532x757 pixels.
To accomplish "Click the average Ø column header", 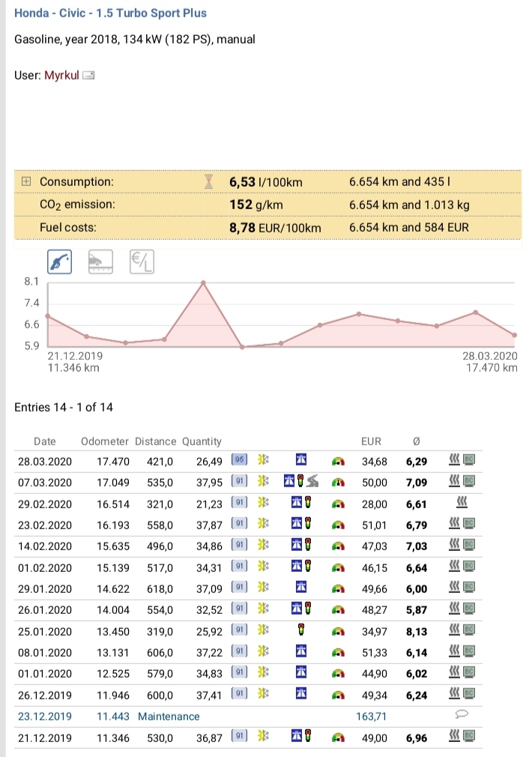I will [417, 441].
